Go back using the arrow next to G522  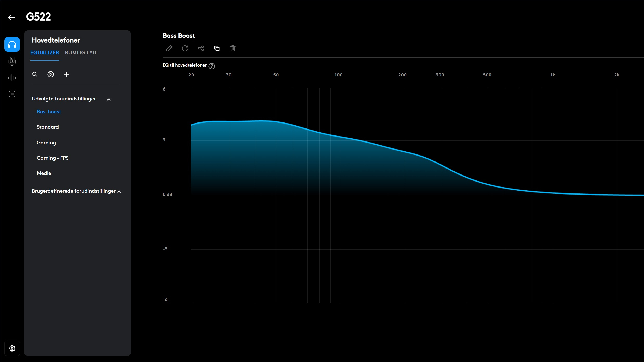coord(11,17)
